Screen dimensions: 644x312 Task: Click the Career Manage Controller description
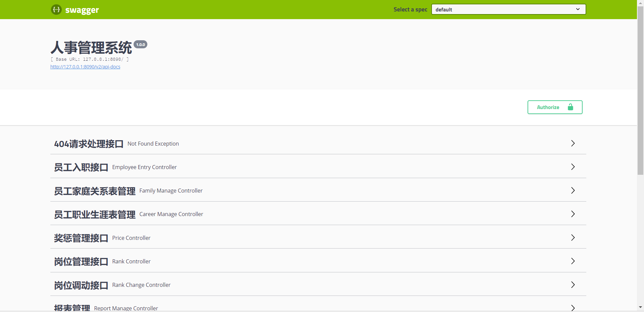(x=171, y=214)
